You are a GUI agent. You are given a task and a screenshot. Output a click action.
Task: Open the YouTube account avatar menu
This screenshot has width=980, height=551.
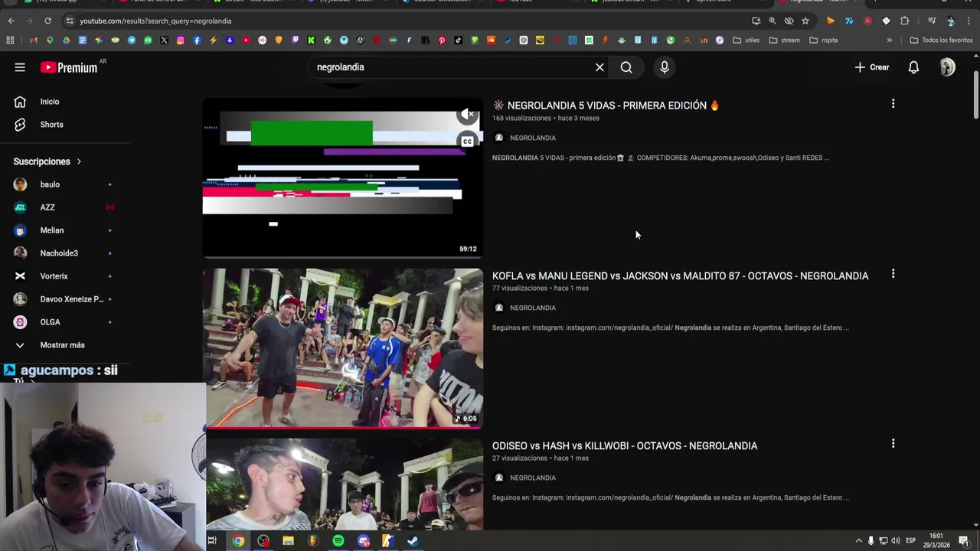(948, 67)
